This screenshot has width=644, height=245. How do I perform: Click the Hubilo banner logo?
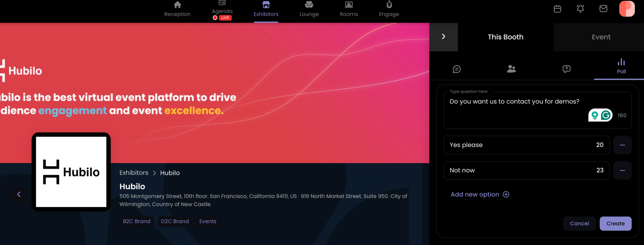[21, 71]
